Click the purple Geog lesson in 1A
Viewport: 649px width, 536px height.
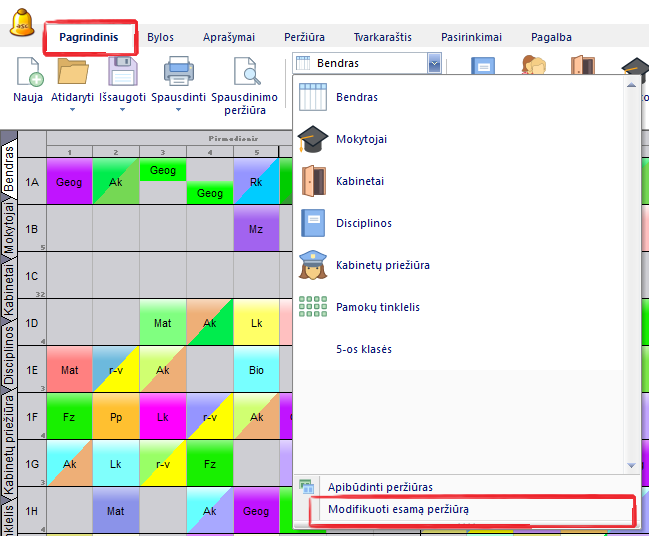(x=69, y=183)
